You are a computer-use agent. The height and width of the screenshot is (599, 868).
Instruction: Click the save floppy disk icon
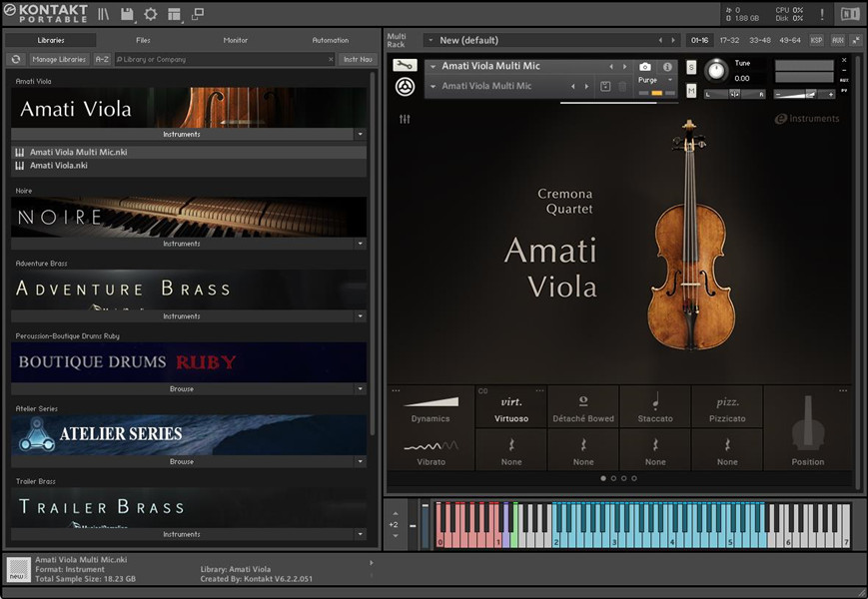pos(127,14)
